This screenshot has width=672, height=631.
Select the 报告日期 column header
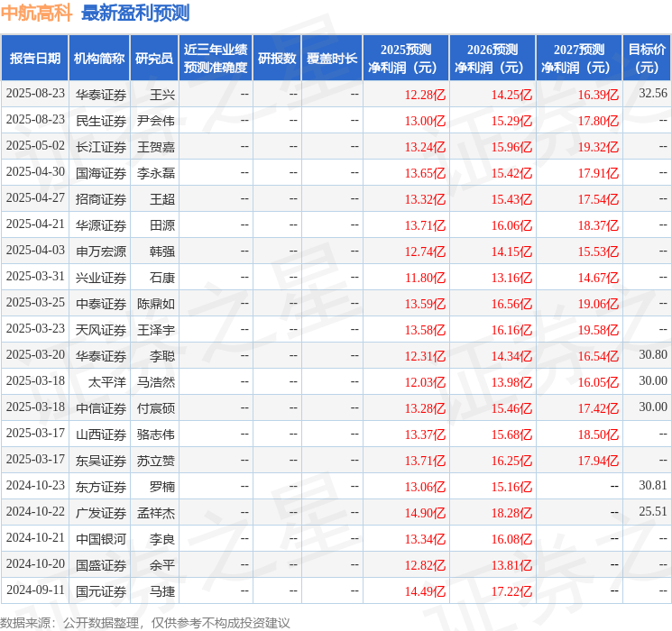(x=34, y=59)
